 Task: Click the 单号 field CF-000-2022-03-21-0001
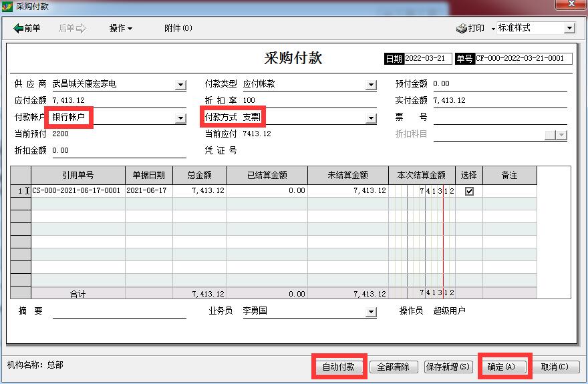pyautogui.click(x=523, y=59)
